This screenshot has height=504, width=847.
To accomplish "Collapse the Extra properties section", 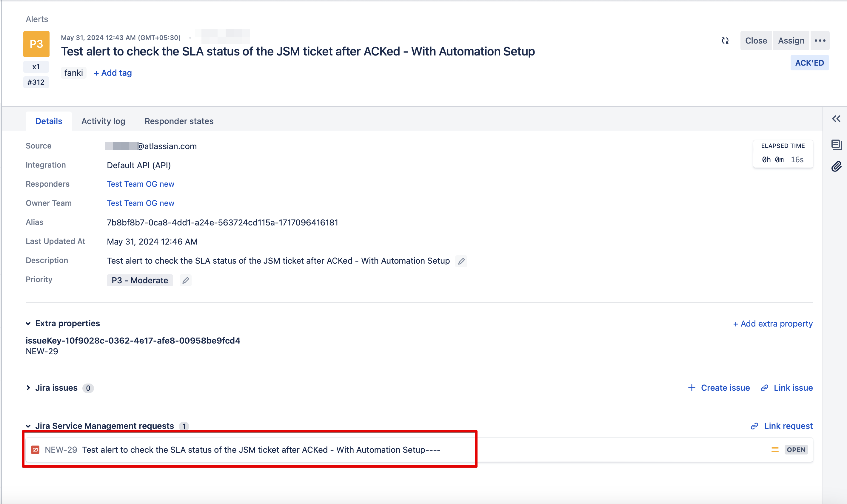I will pyautogui.click(x=28, y=323).
